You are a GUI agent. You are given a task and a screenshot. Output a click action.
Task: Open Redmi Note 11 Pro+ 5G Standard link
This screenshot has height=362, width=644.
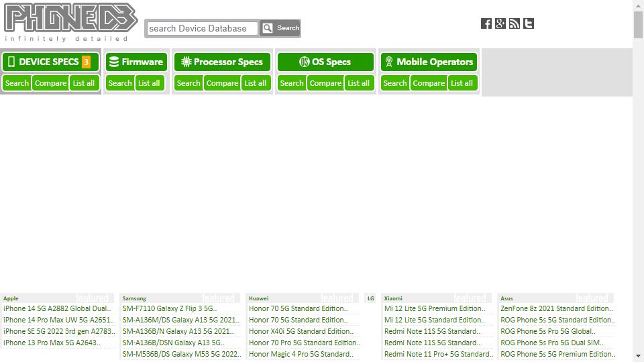(x=439, y=354)
